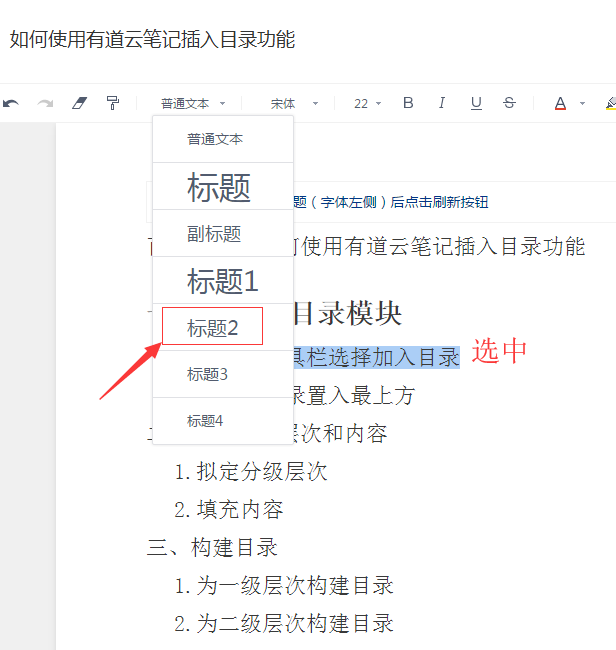This screenshot has height=650, width=616.
Task: Expand the font color dropdown arrow
Action: (x=582, y=104)
